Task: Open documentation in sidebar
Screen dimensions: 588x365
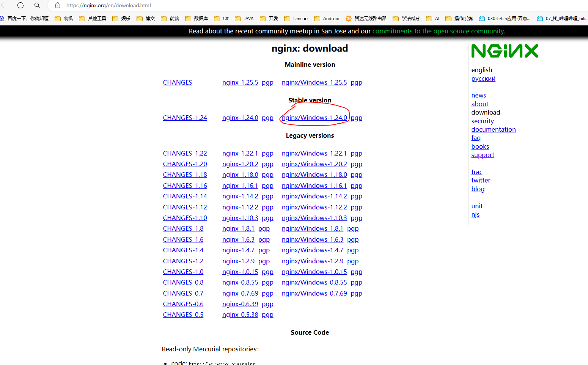Action: 493,129
